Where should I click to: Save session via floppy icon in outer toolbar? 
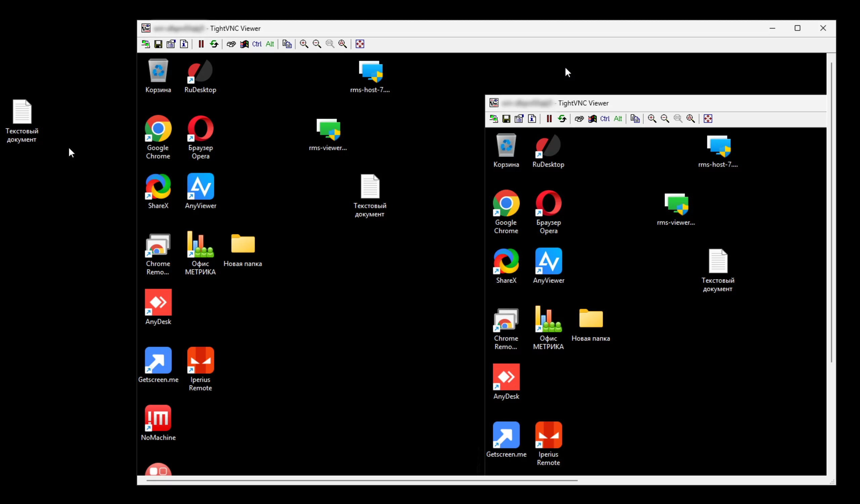pyautogui.click(x=158, y=44)
